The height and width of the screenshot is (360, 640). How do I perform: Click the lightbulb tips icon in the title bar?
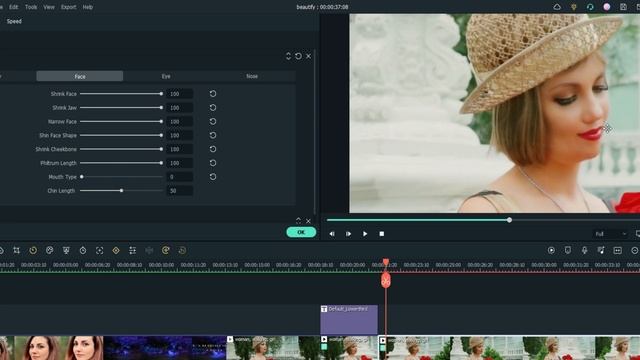click(574, 7)
